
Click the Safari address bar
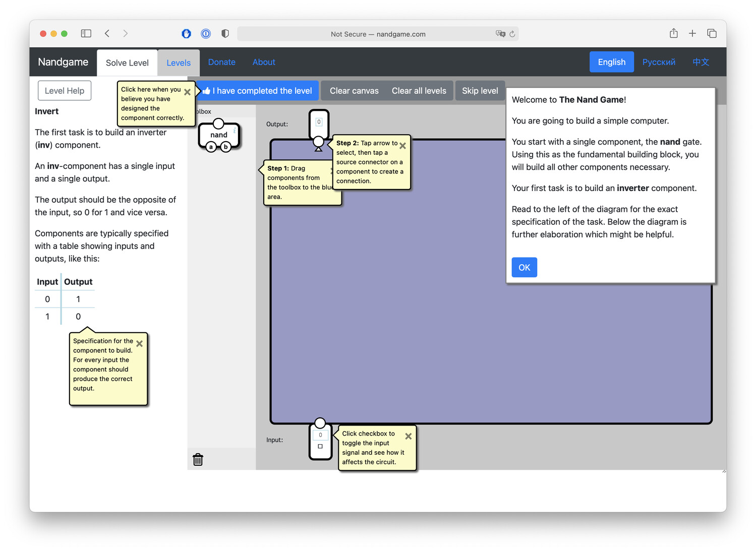point(378,34)
